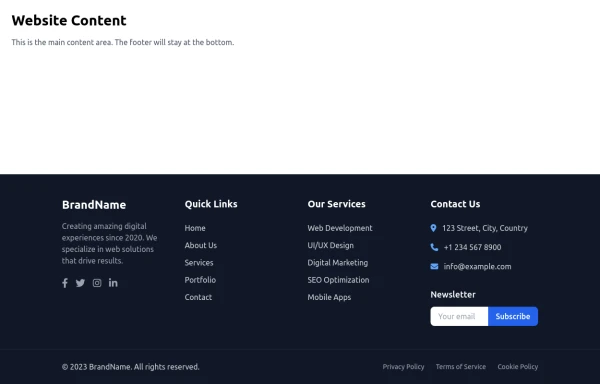This screenshot has width=600, height=384.
Task: Click the info@example.com email address
Action: tap(477, 267)
